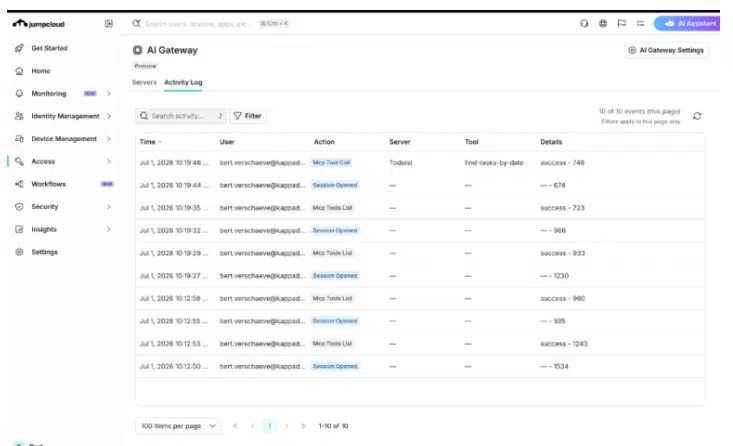This screenshot has height=446, width=733.
Task: Open support headset icon in top bar
Action: 584,23
